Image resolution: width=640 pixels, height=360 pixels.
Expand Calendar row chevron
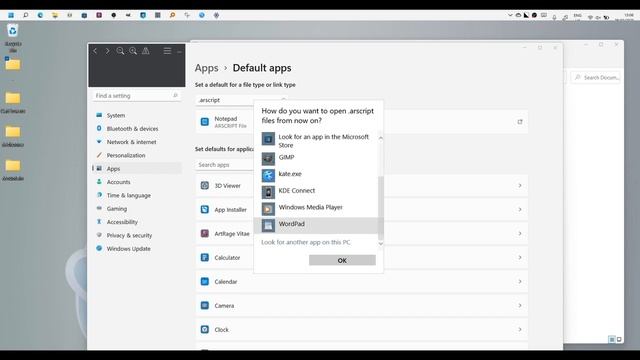pyautogui.click(x=520, y=282)
